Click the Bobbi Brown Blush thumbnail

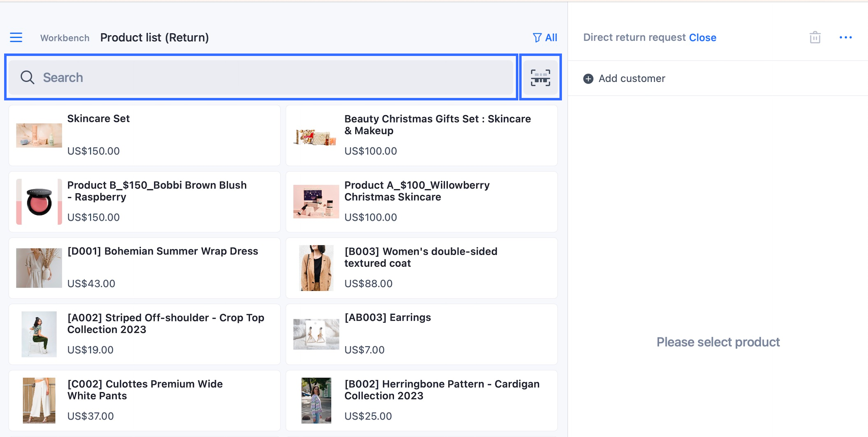pos(39,202)
